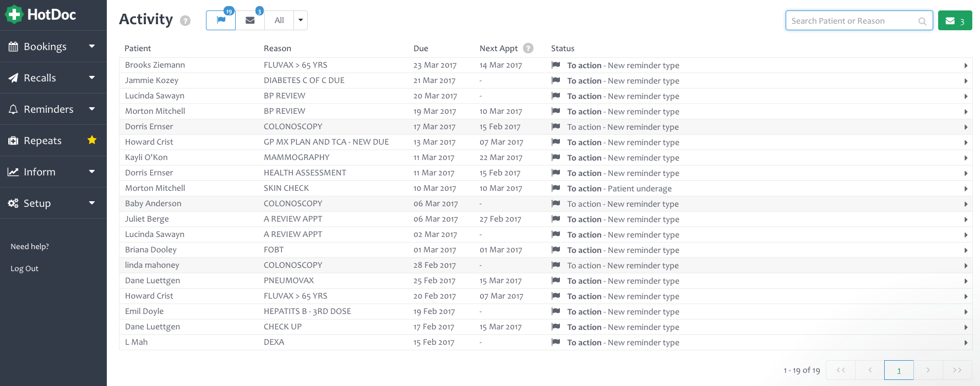Click the Bookings calendar icon

(13, 47)
